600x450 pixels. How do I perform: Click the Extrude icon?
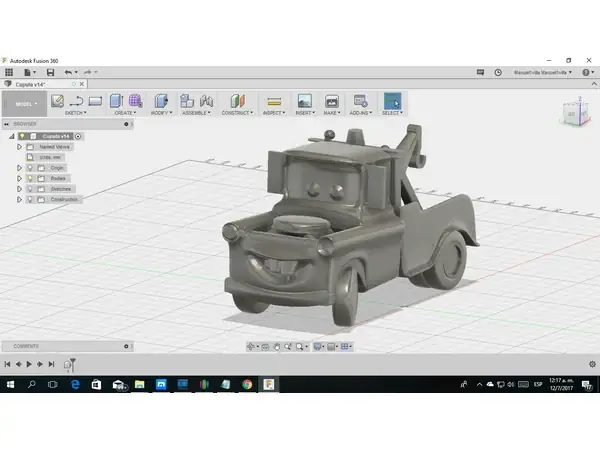click(116, 101)
